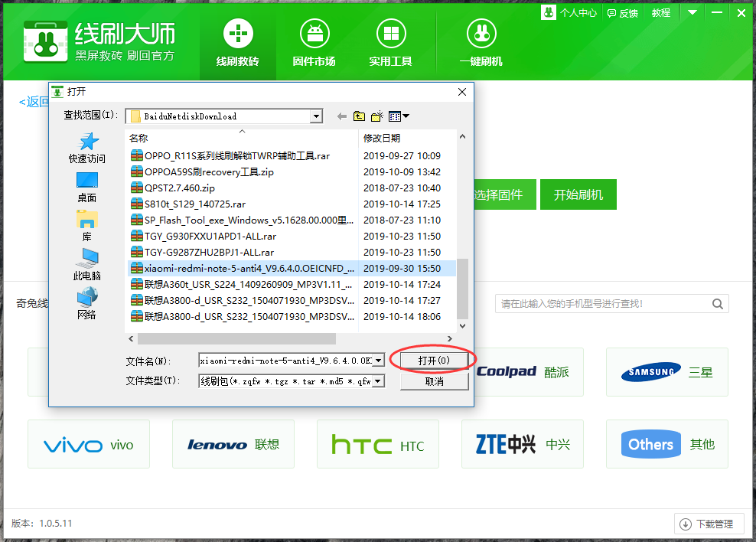Expand the 查找范围 folder dropdown
Image resolution: width=756 pixels, height=542 pixels.
click(x=316, y=116)
